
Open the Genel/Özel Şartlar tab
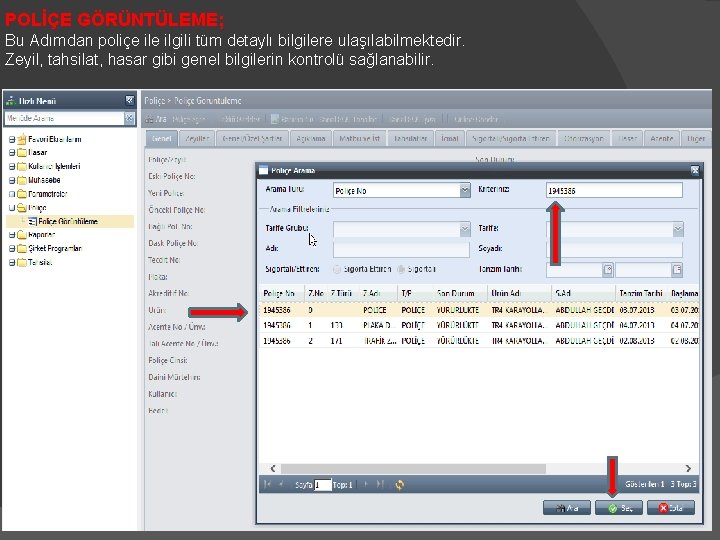pos(252,138)
